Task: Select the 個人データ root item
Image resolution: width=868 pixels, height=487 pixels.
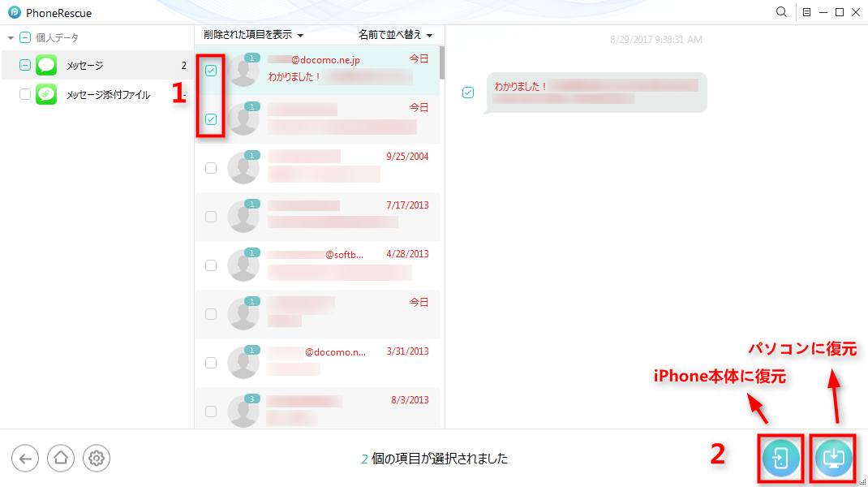Action: pyautogui.click(x=57, y=37)
